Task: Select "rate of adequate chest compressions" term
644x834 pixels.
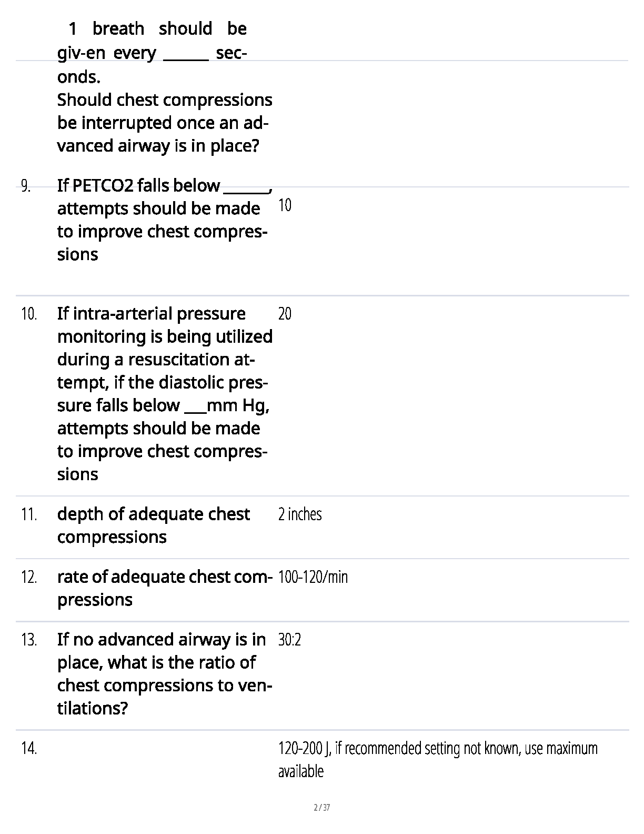Action: click(164, 588)
